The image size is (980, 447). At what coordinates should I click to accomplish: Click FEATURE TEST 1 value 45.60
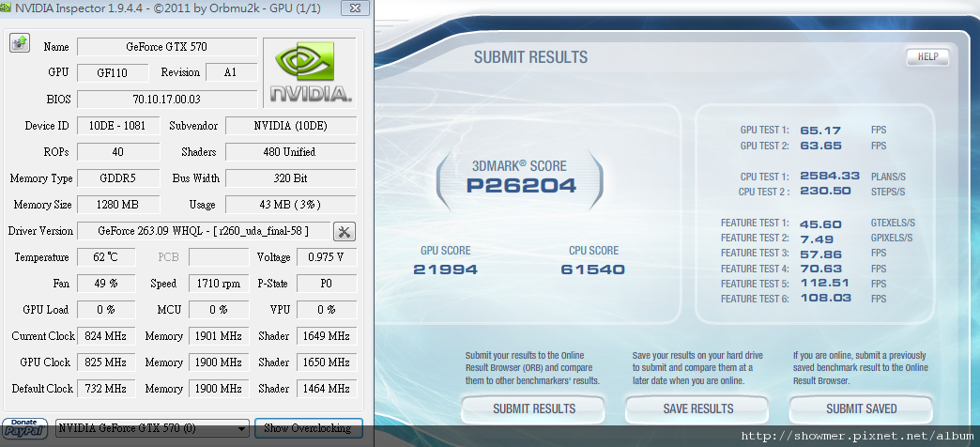tap(820, 223)
